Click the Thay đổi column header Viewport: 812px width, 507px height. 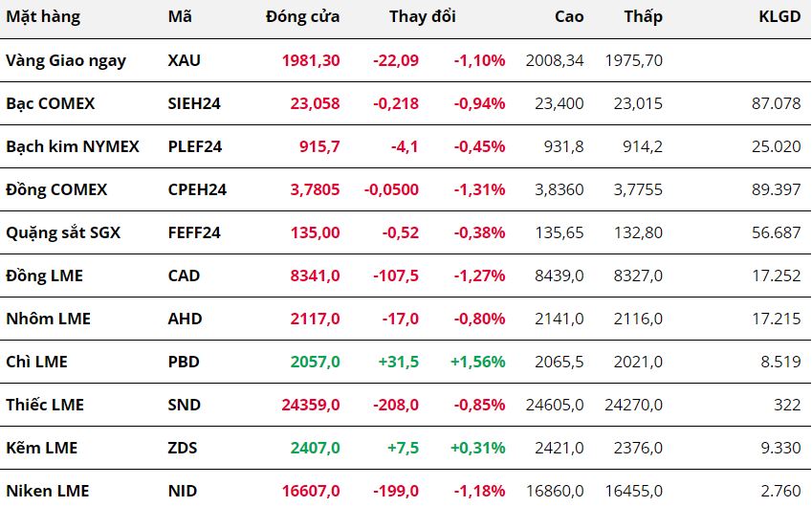[x=423, y=16]
